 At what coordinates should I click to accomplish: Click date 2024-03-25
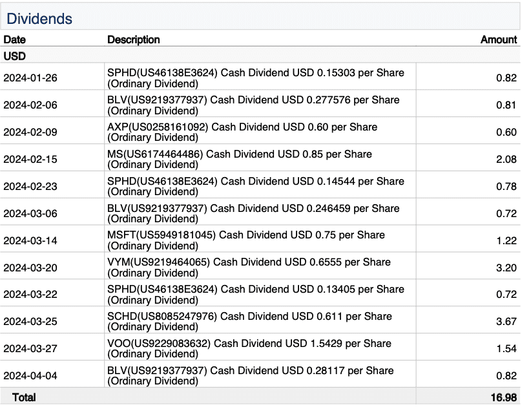[x=30, y=321]
